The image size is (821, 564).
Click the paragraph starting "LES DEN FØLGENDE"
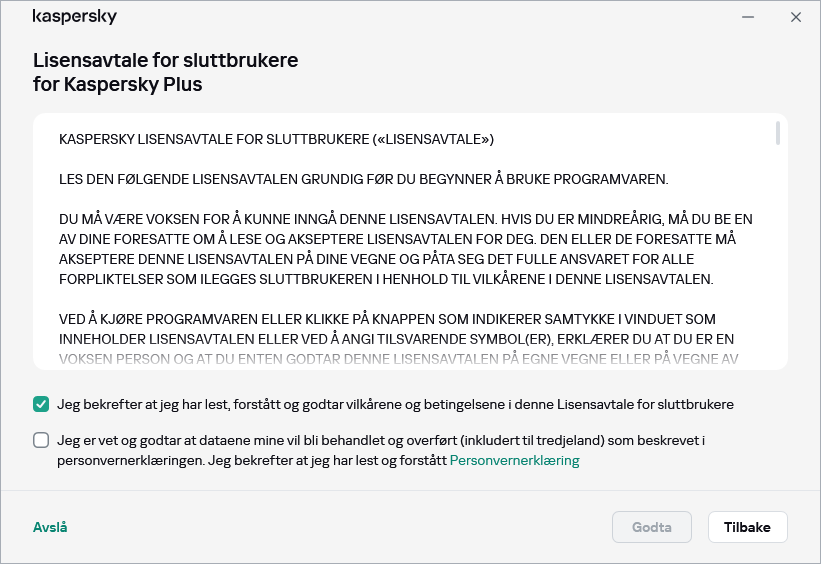[x=363, y=180]
